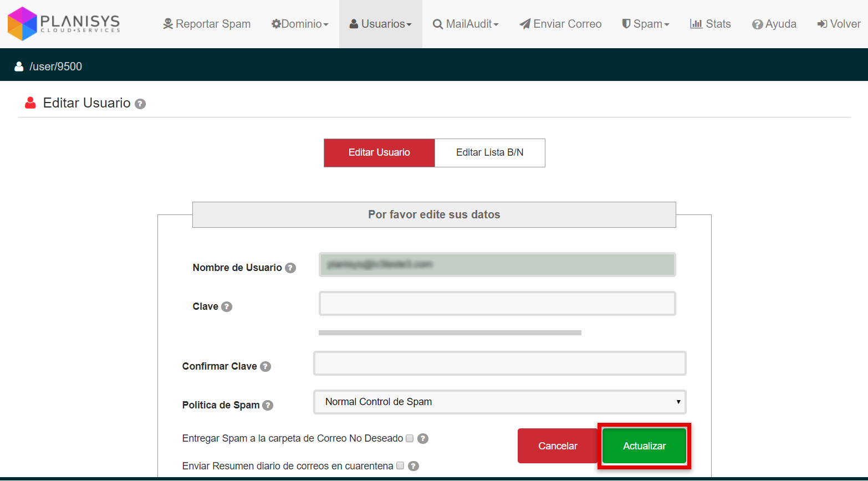
Task: Switch to the Editar Lista B/N tab
Action: click(x=489, y=152)
